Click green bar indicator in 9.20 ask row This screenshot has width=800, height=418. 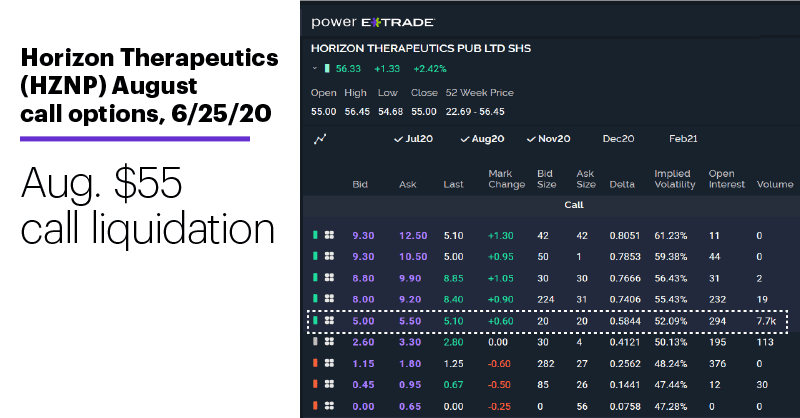coord(315,299)
